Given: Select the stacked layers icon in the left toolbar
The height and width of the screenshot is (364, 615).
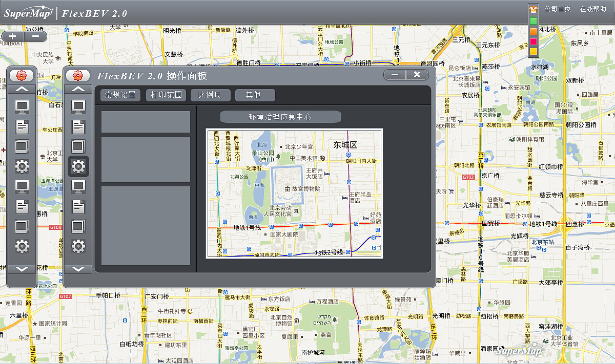Looking at the screenshot, I should point(22,146).
